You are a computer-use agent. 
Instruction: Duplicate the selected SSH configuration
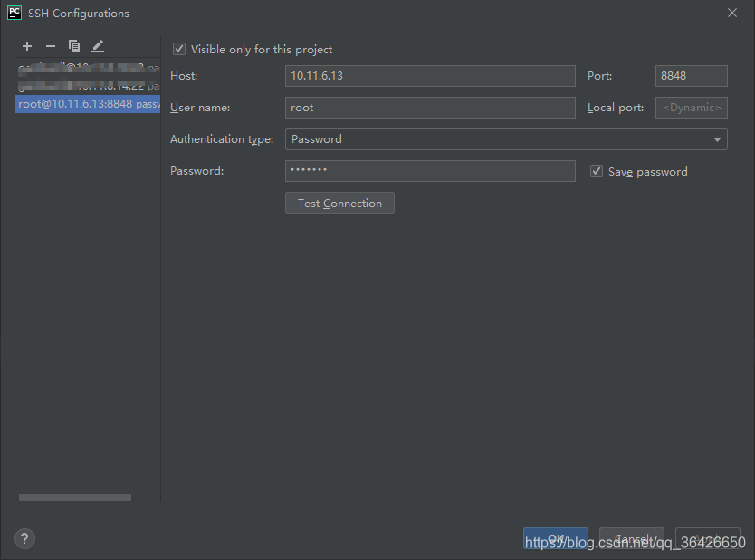coord(74,46)
